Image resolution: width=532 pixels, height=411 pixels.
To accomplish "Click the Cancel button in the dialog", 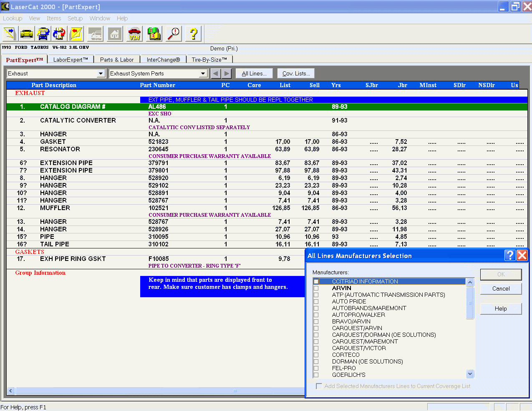I will (501, 288).
